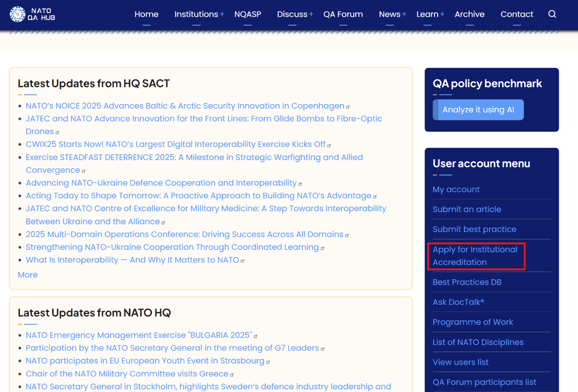Viewport: 578px width, 392px height.
Task: Open the search magnifier icon
Action: [x=552, y=14]
